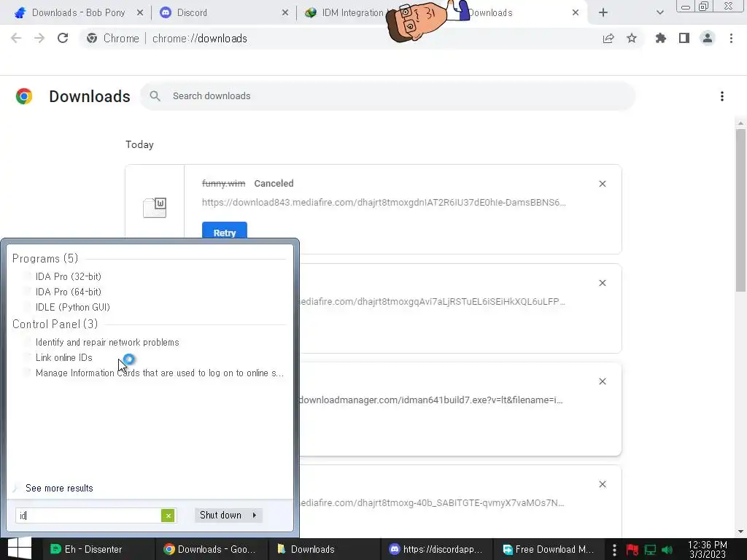The height and width of the screenshot is (560, 747).
Task: Open Identify and repair network problems
Action: [x=107, y=343]
